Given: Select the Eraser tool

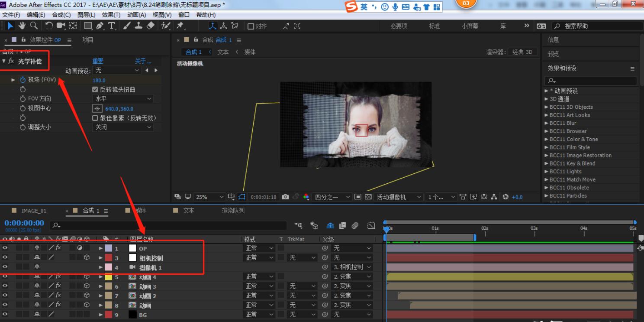Looking at the screenshot, I should pos(150,26).
